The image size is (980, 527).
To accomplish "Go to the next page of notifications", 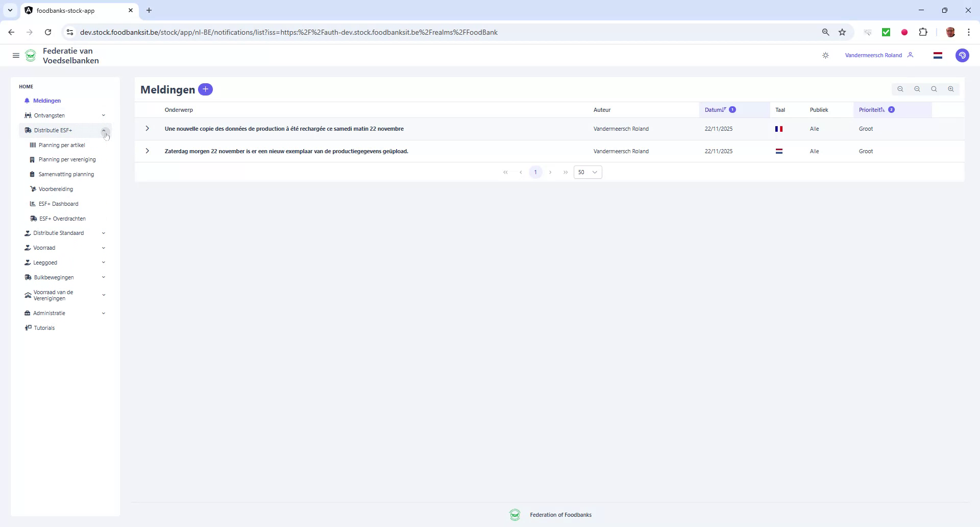I will click(x=551, y=172).
